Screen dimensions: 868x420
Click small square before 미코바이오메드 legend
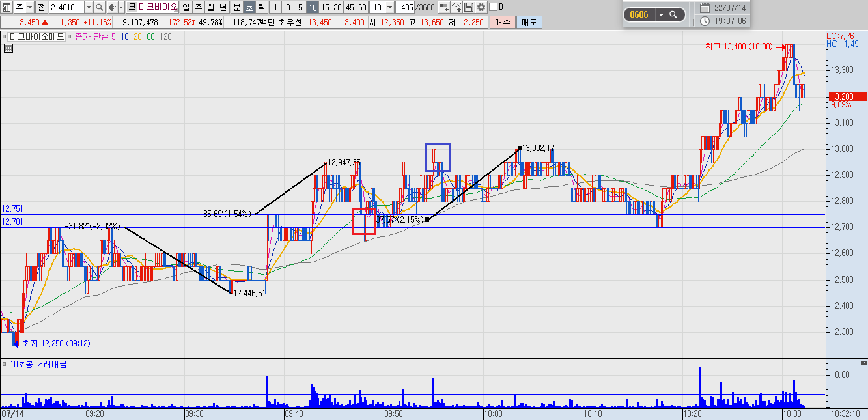(5, 37)
